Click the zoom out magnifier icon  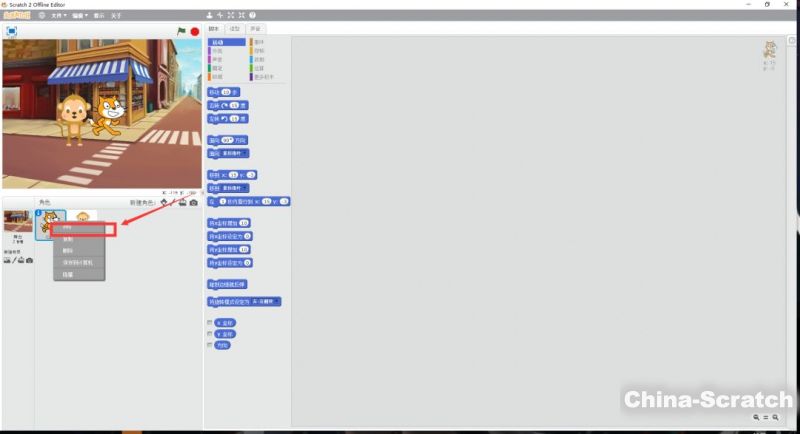(756, 417)
